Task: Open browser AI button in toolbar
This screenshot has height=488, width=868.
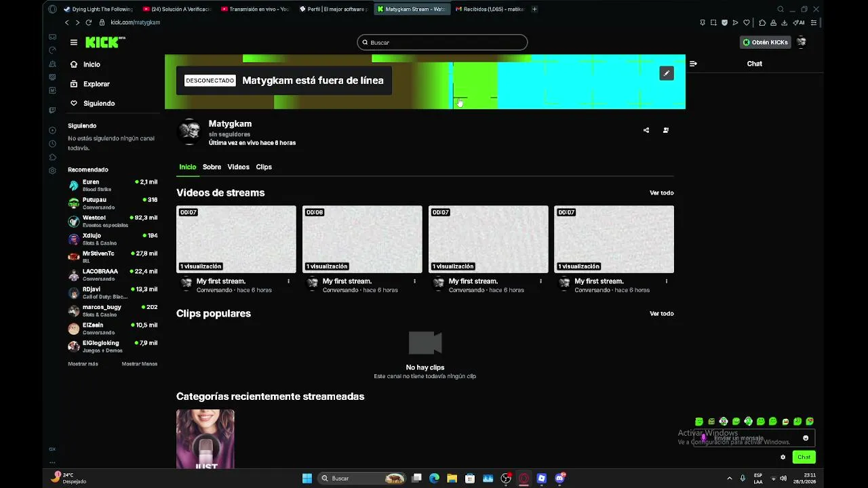Action: coord(800,22)
